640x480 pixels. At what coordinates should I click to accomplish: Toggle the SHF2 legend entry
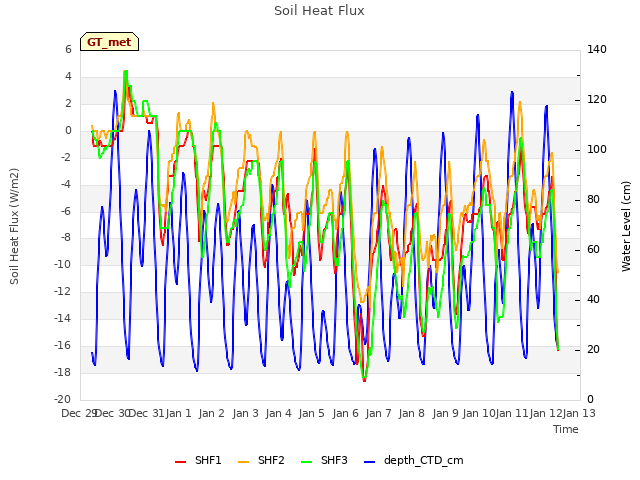261,460
